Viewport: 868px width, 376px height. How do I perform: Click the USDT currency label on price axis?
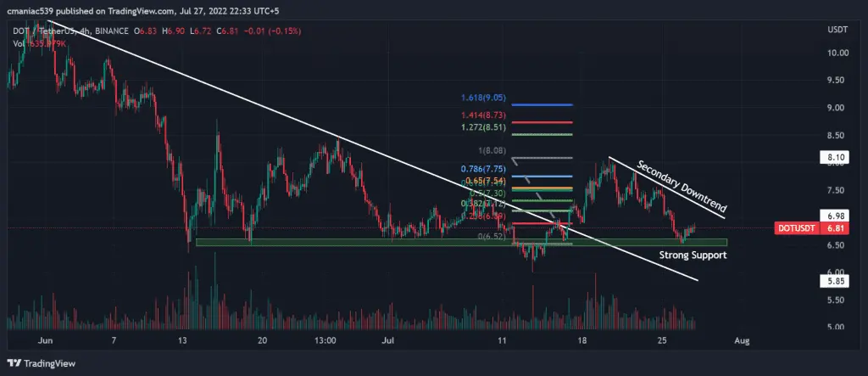pos(837,30)
